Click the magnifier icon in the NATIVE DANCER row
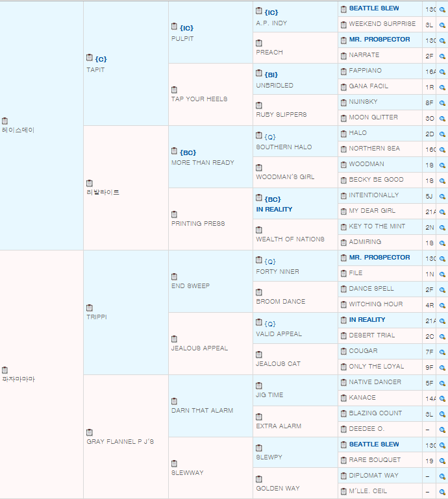 442,383
